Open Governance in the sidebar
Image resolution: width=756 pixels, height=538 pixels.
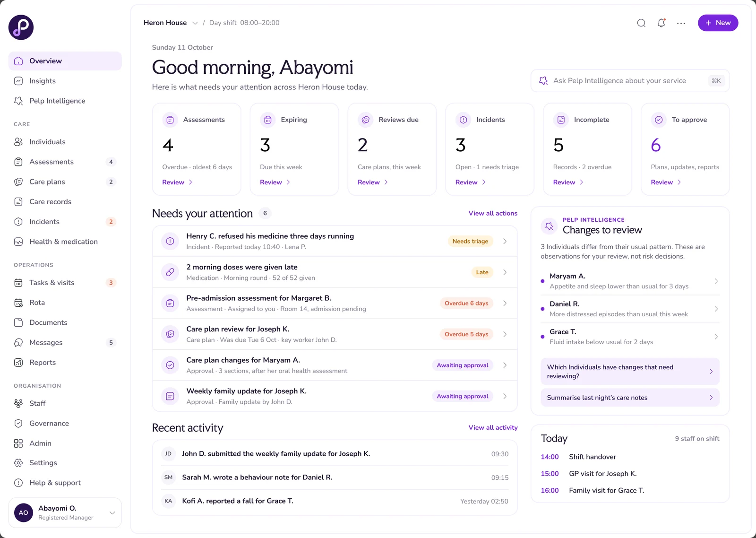tap(65, 424)
